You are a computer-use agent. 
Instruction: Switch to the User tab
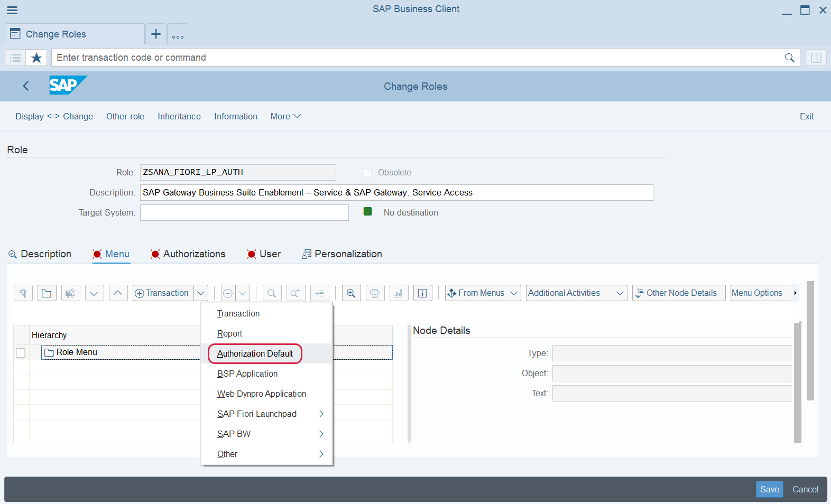tap(264, 254)
